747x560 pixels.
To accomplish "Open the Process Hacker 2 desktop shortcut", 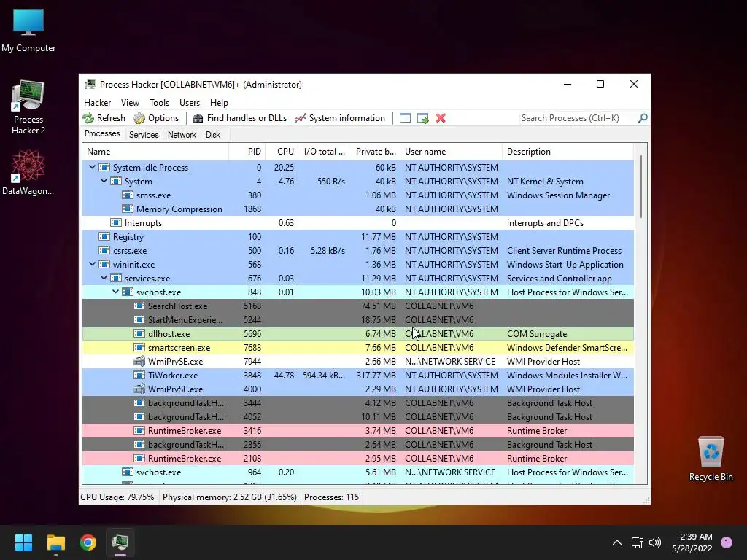I will [x=28, y=108].
